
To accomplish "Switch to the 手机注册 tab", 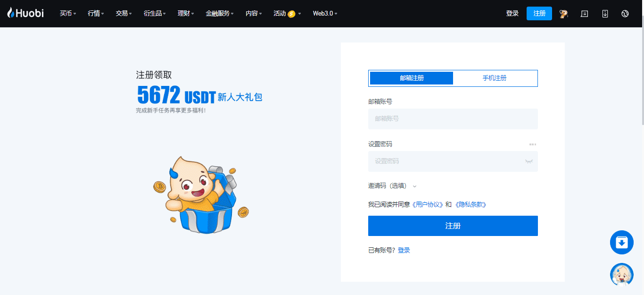I will [495, 78].
